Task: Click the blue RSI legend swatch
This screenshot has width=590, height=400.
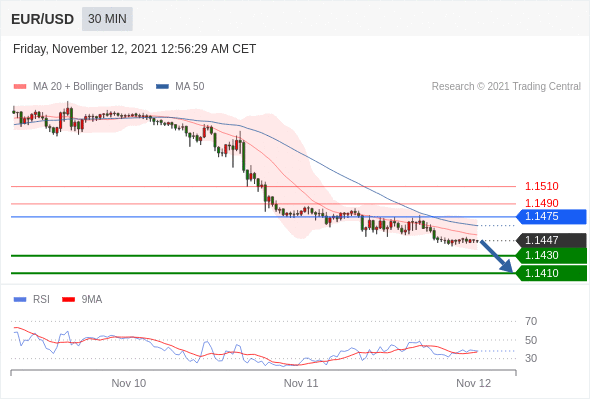Action: (x=20, y=300)
